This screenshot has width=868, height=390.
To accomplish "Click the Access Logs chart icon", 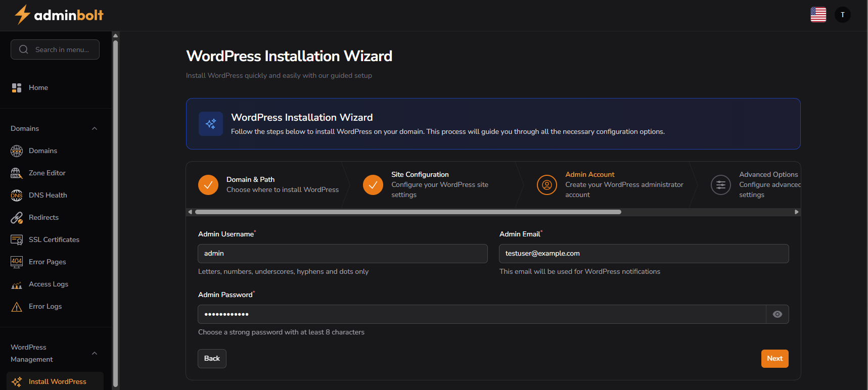I will pyautogui.click(x=17, y=284).
